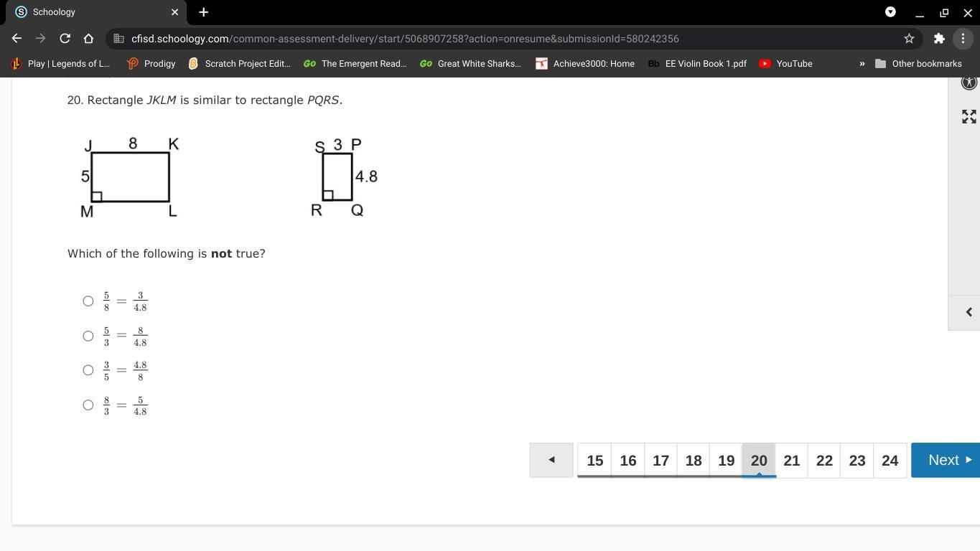
Task: Open the browser extensions puzzle icon
Action: pos(939,39)
